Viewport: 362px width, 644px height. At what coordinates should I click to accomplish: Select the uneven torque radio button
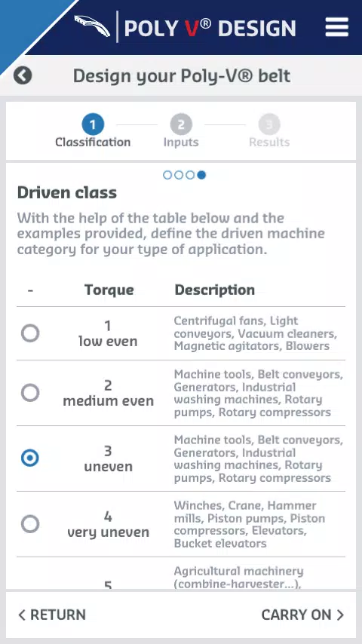point(30,458)
